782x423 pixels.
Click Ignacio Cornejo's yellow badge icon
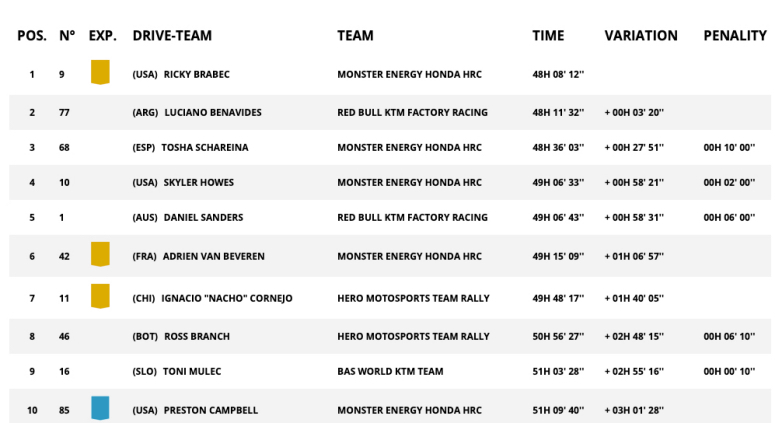point(100,296)
